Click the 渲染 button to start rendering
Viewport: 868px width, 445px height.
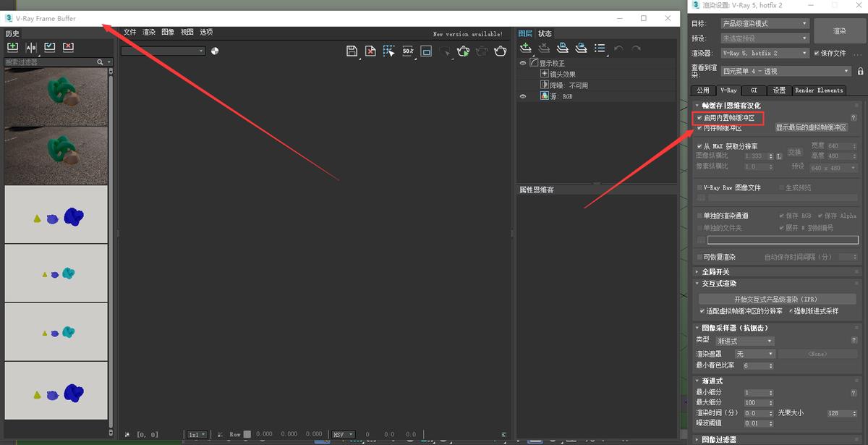click(839, 31)
